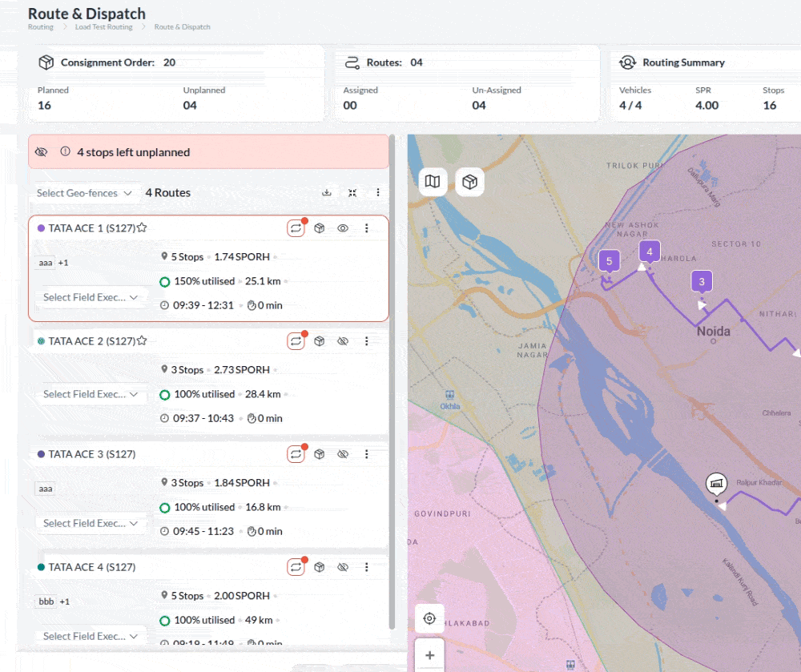Click the map layers icon on map
The width and height of the screenshot is (801, 672).
point(433,181)
